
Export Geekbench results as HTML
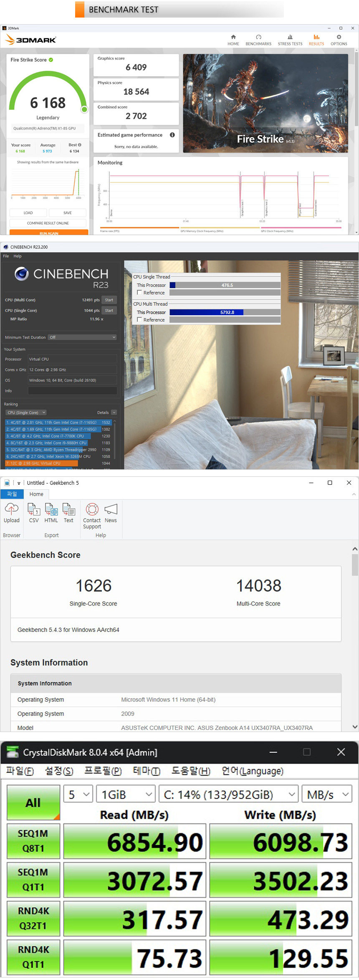click(51, 513)
